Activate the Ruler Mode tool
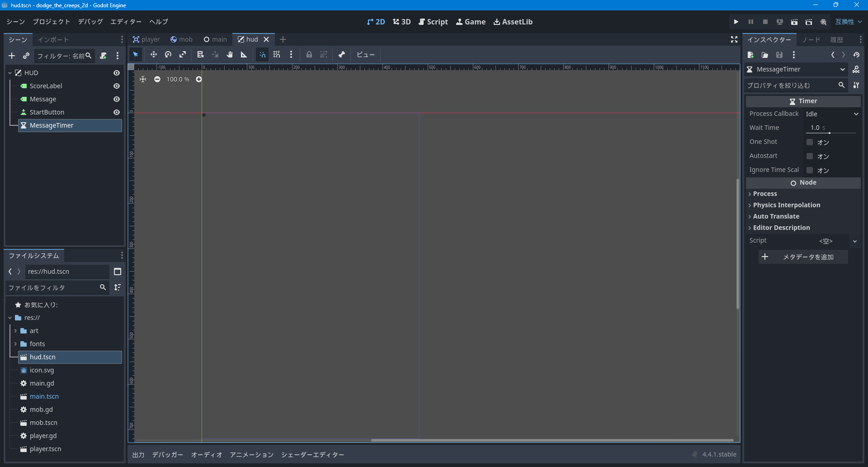This screenshot has height=467, width=868. tap(244, 55)
